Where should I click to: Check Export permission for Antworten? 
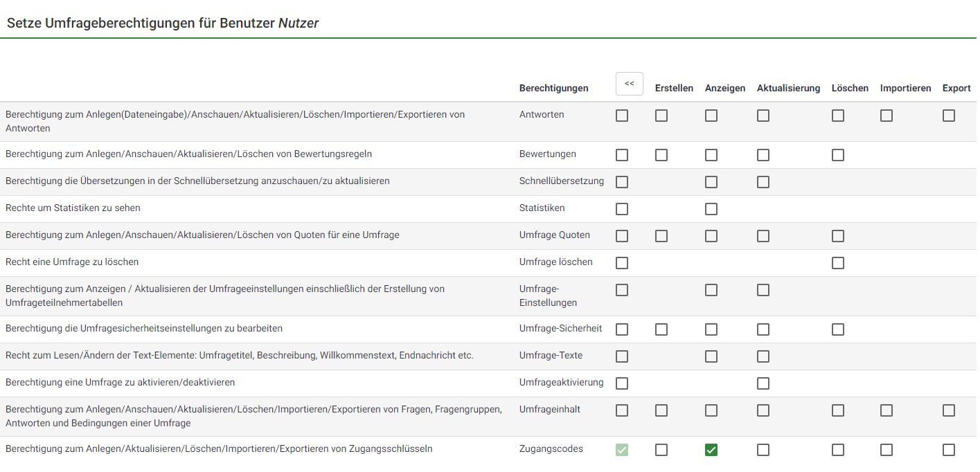[949, 116]
